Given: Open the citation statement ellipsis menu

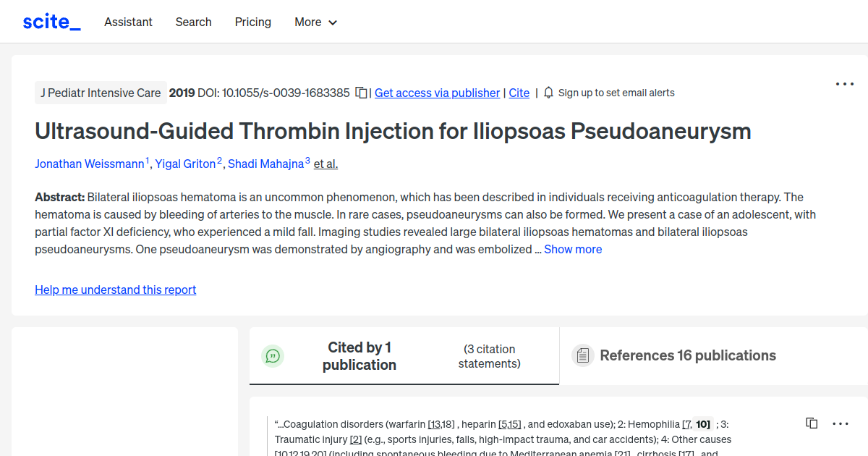Looking at the screenshot, I should coord(841,423).
